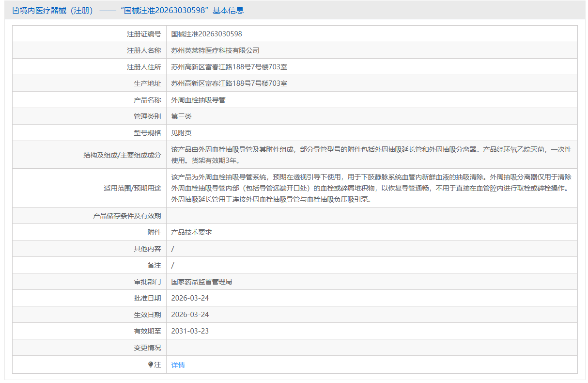Screen dimensions: 588x383
Task: Click the document icon in the header
Action: tap(15, 10)
